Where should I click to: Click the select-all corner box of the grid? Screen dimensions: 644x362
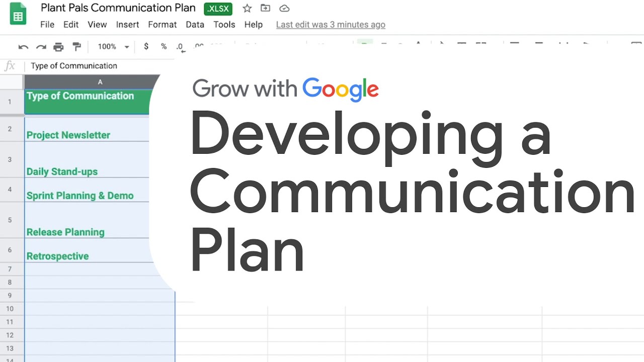pyautogui.click(x=12, y=82)
